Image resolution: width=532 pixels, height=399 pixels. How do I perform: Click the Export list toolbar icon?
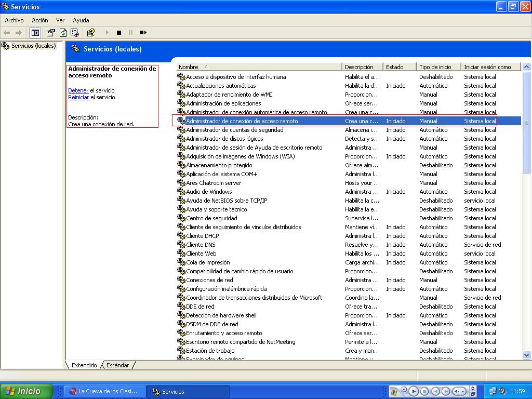point(75,33)
